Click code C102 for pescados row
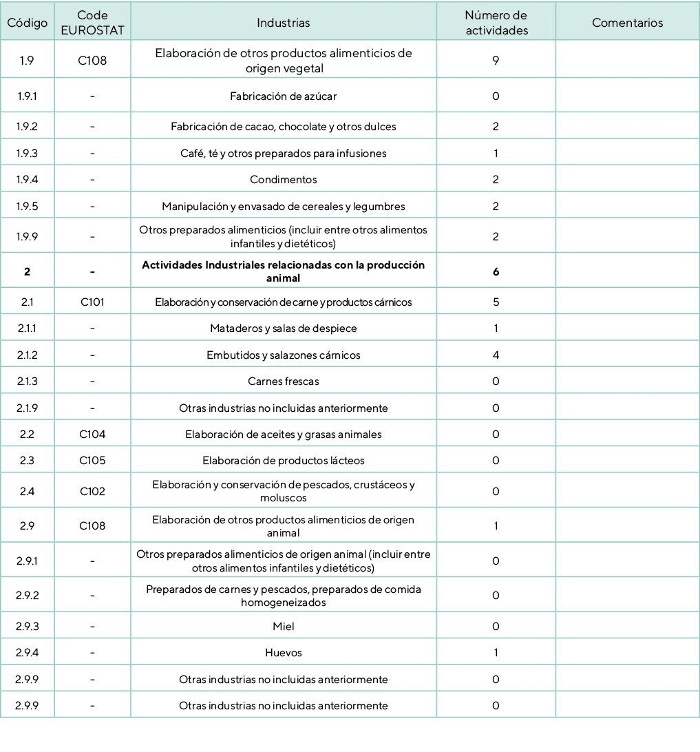Viewport: 700px width, 752px height. click(92, 491)
